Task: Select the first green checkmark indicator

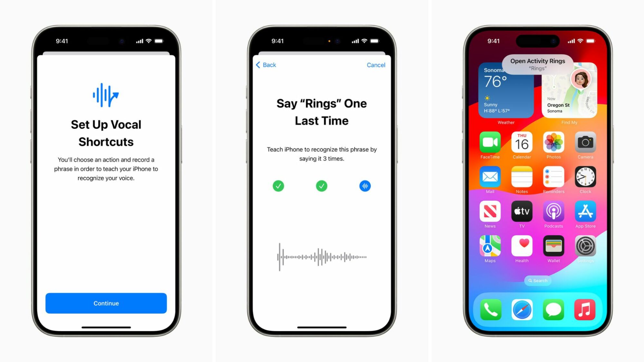Action: click(x=278, y=186)
